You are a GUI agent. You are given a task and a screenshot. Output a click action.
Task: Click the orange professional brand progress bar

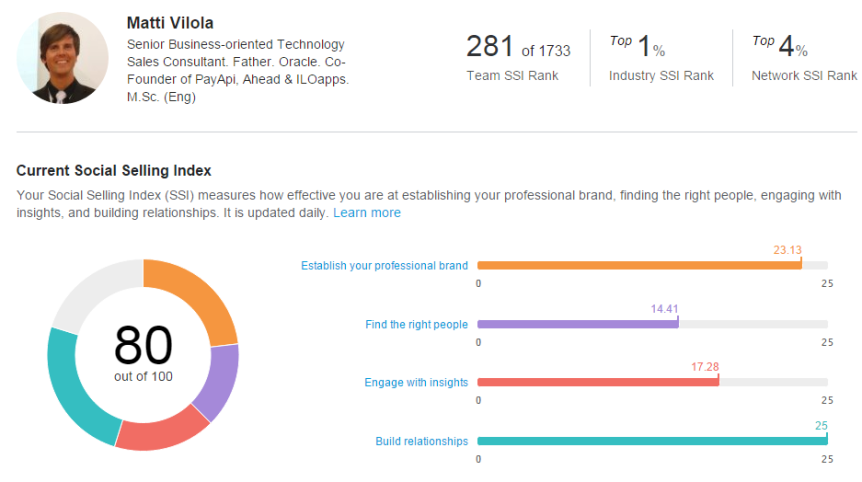[639, 265]
